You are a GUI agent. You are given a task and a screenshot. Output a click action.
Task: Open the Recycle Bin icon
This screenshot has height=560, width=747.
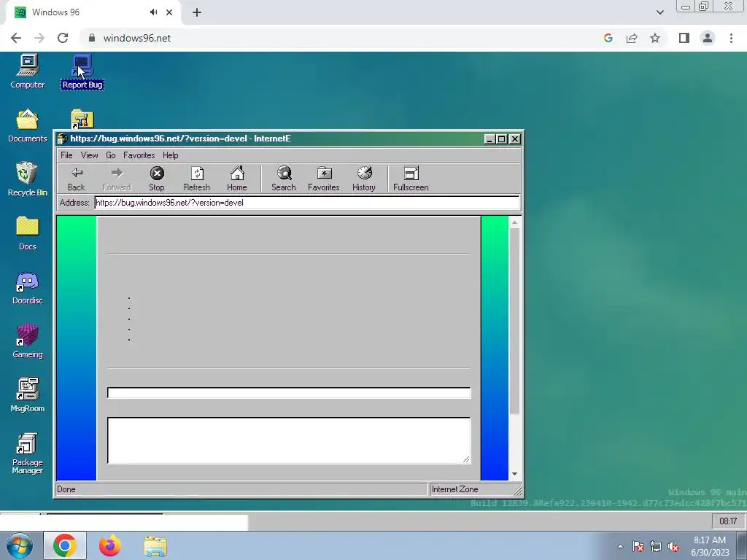[27, 179]
